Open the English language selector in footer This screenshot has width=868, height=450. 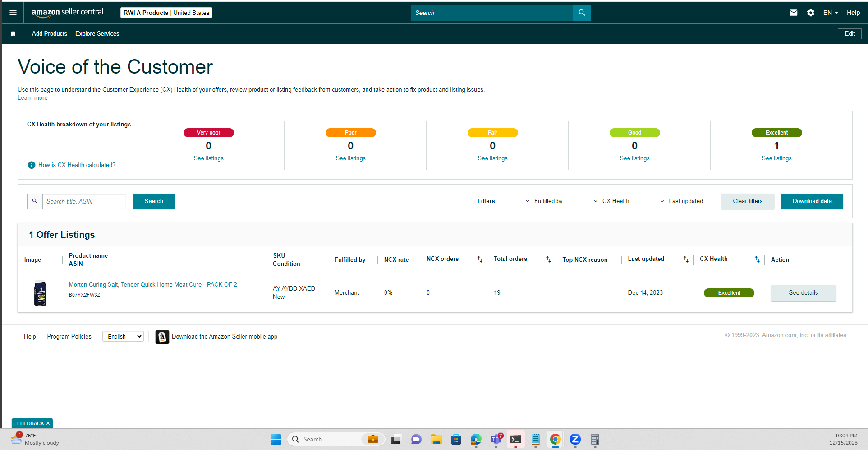pyautogui.click(x=123, y=336)
